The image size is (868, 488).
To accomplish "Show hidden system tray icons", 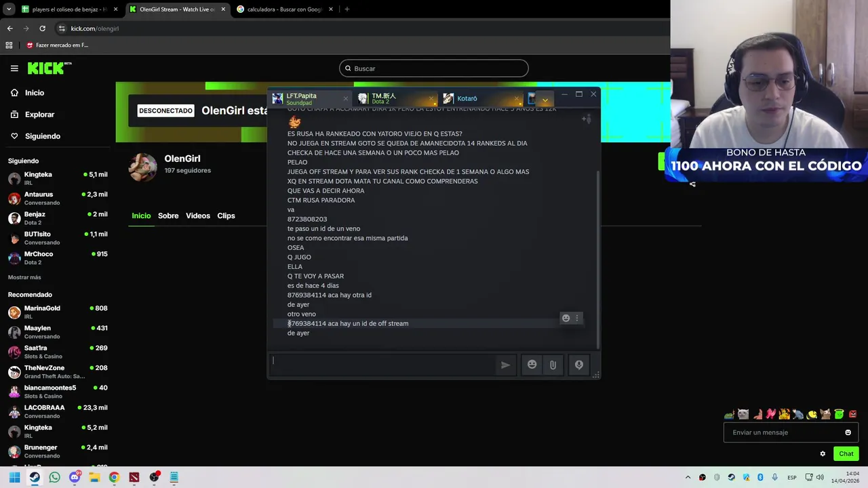I will point(688,477).
